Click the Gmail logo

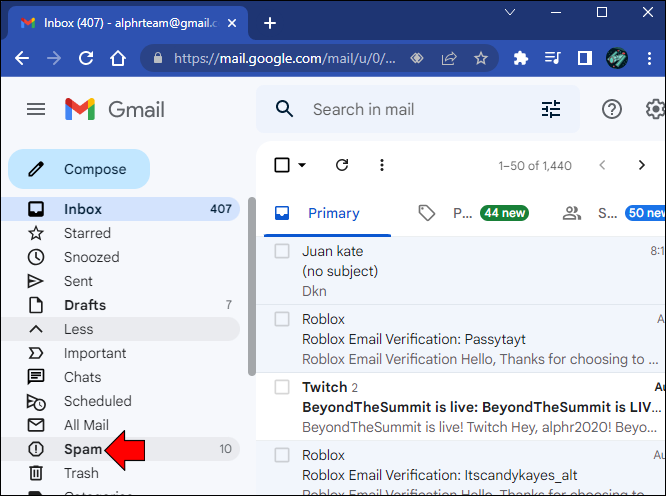point(115,110)
